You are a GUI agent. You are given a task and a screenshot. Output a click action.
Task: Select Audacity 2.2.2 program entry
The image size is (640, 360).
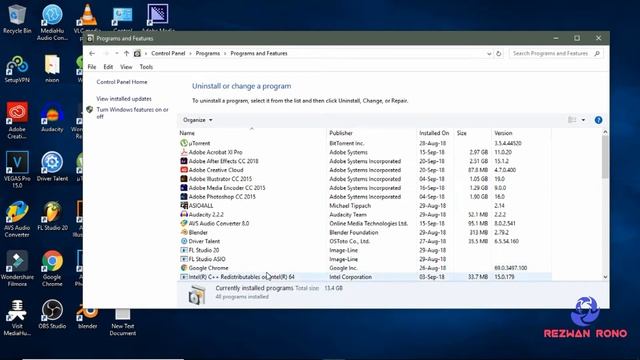click(365, 215)
